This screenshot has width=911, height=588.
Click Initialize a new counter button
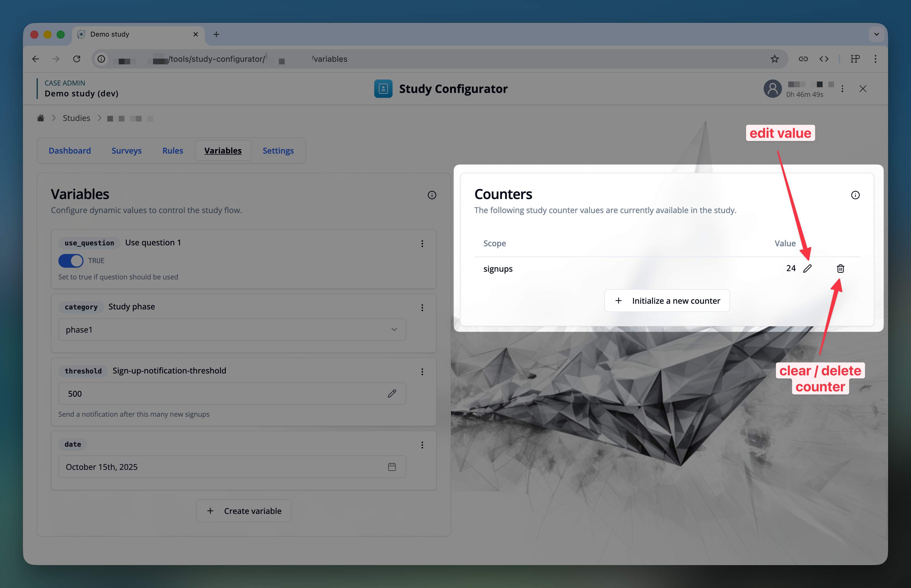click(667, 301)
